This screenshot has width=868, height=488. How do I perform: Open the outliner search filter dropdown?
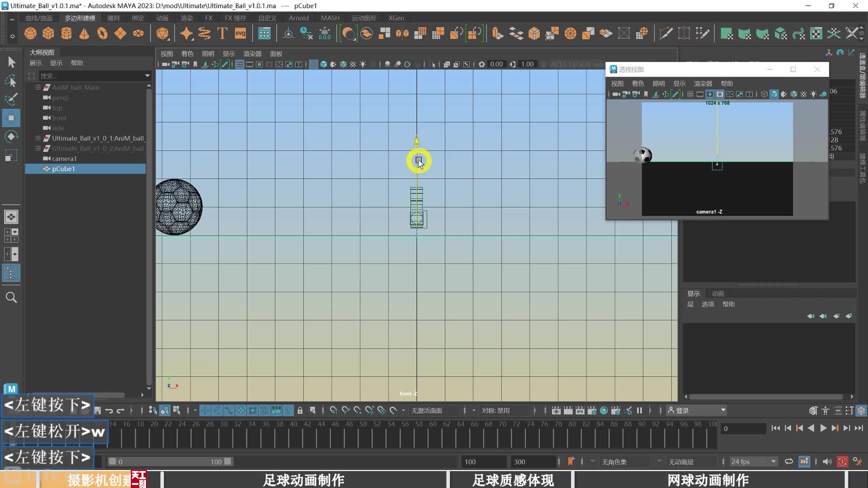click(147, 76)
